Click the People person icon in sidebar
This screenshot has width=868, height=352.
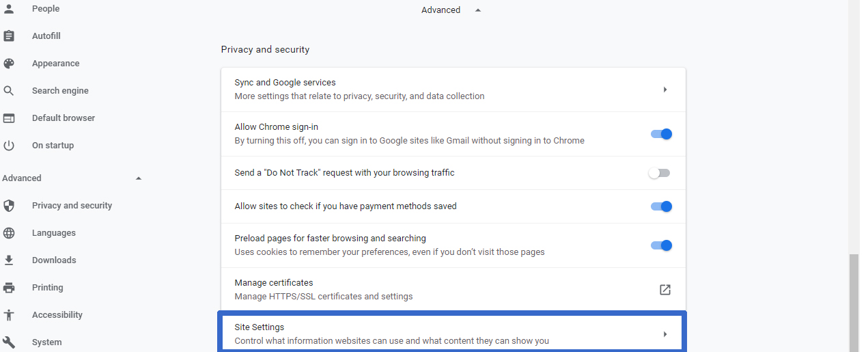point(9,9)
